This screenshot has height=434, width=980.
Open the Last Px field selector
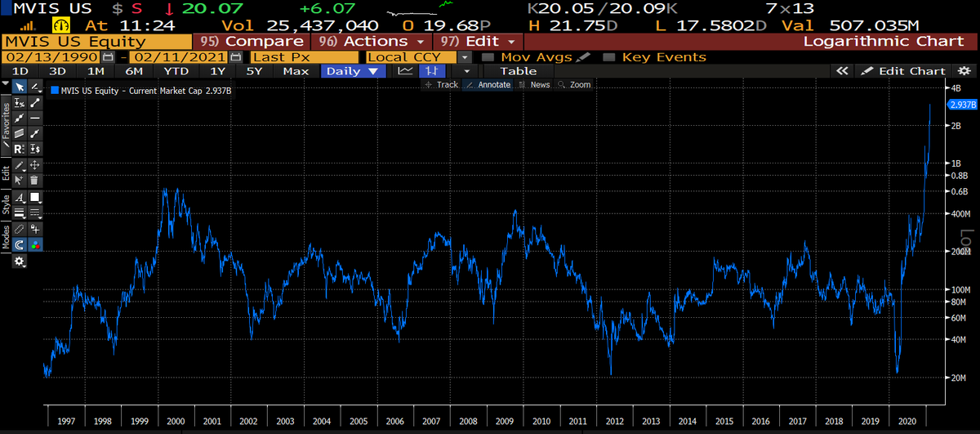tap(304, 57)
